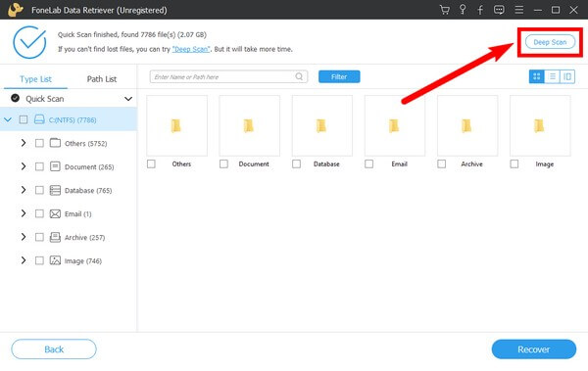Tick checkbox under Others folder thumbnail
Viewport: 588px width, 371px height.
click(151, 163)
